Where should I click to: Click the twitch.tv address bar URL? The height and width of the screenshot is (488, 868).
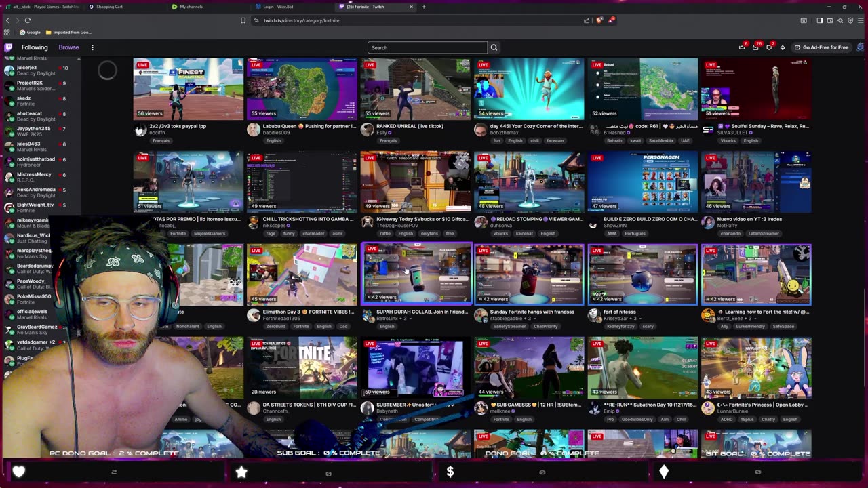(302, 20)
